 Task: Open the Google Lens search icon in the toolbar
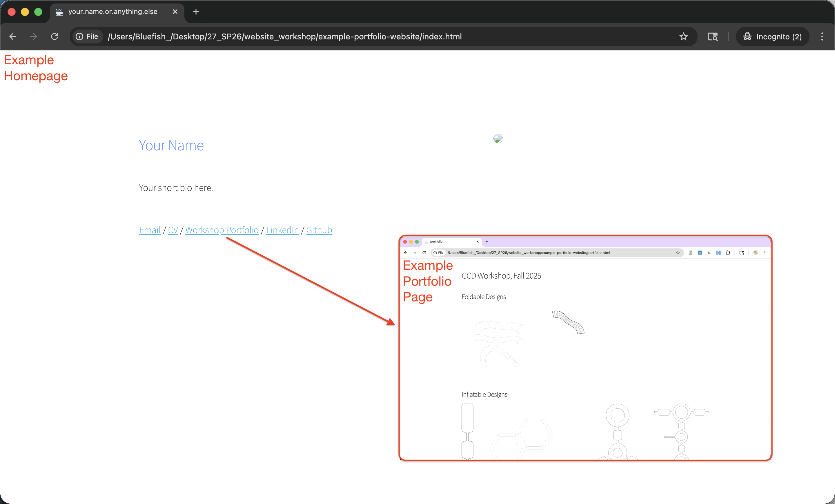pos(712,36)
